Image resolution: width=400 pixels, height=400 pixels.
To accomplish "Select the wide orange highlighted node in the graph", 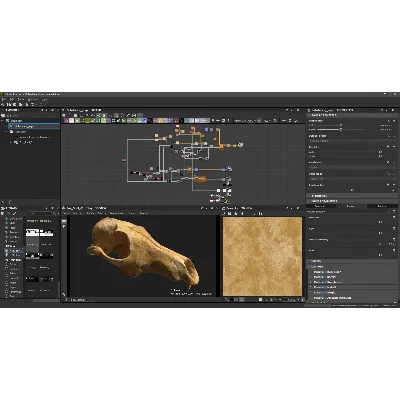I will [x=200, y=179].
